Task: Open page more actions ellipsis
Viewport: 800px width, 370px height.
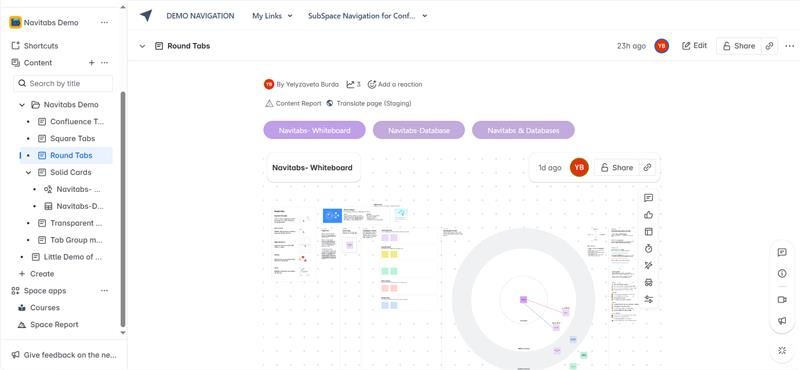Action: [790, 46]
